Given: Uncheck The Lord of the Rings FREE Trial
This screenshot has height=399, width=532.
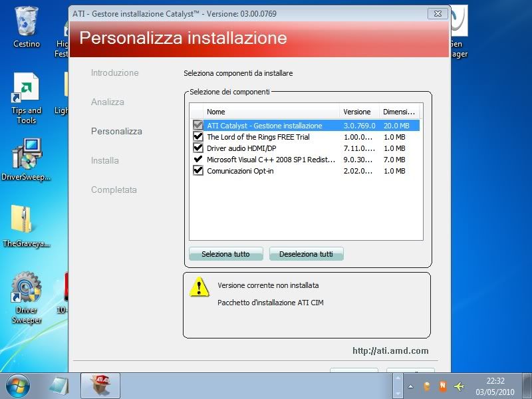Looking at the screenshot, I should click(x=198, y=137).
